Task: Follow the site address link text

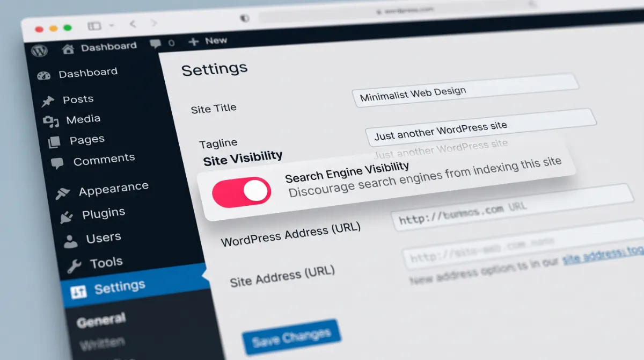Action: click(603, 256)
